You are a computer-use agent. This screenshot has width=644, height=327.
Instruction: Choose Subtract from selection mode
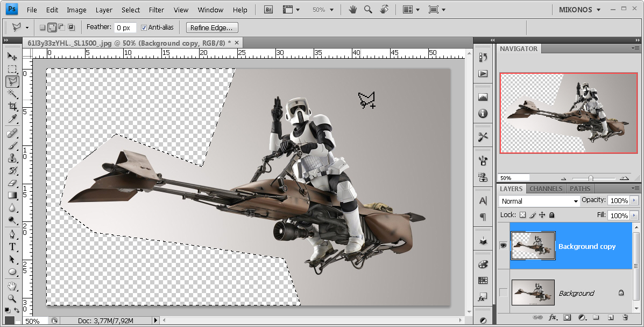[x=62, y=27]
